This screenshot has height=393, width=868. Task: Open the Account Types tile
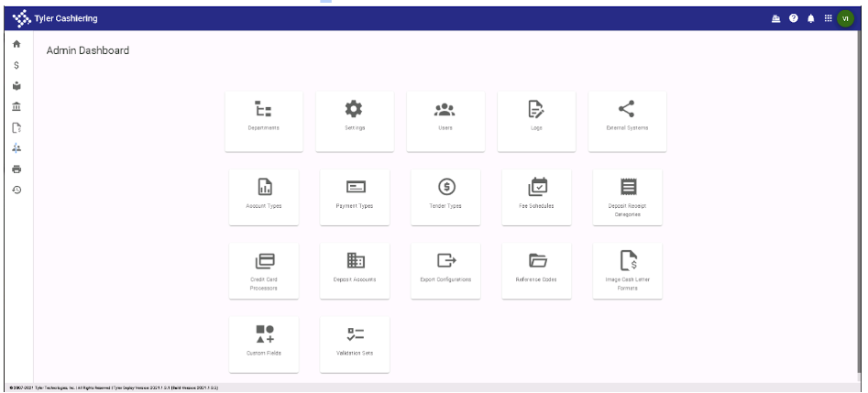point(263,198)
